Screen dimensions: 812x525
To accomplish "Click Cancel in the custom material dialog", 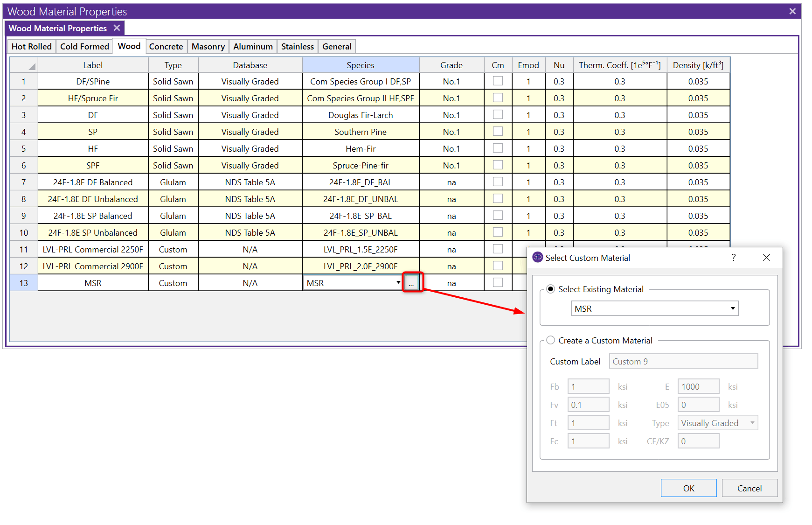I will [749, 488].
